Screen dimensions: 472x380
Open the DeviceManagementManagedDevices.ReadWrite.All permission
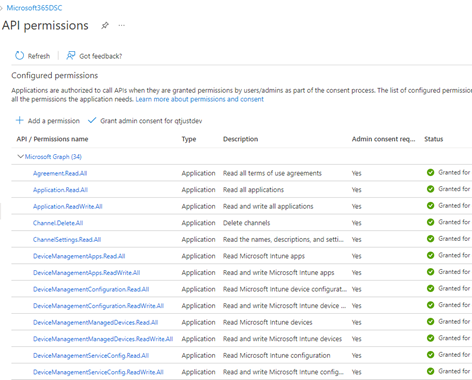103,339
